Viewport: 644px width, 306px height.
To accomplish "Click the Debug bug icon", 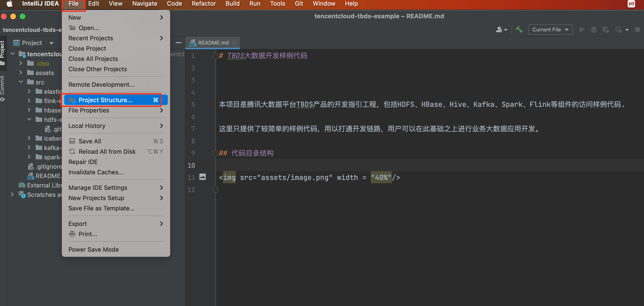I will pos(594,30).
